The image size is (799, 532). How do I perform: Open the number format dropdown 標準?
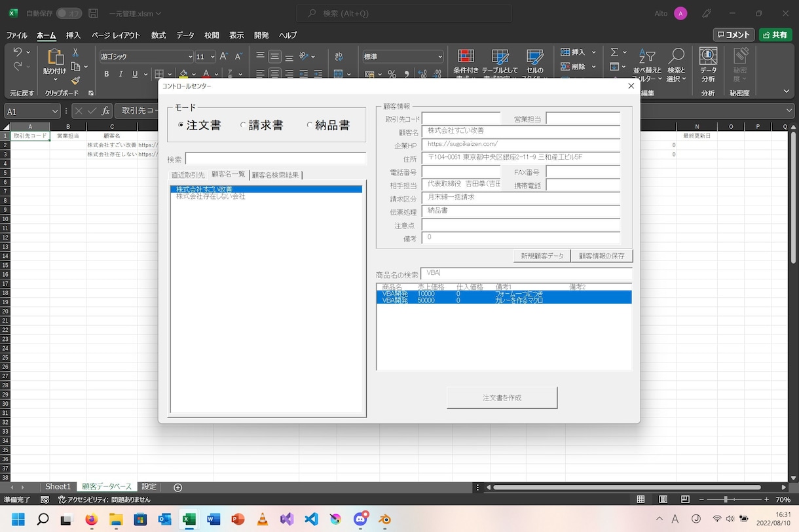click(440, 57)
